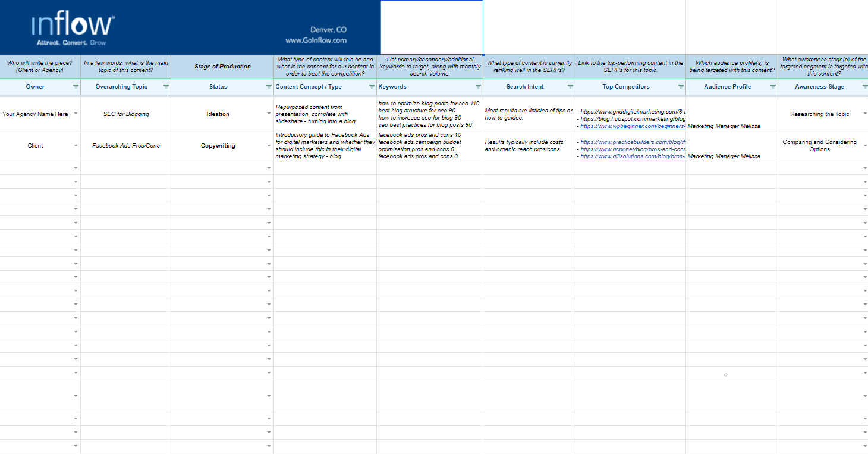Click the Search Intent column filter icon
This screenshot has height=454, width=868.
pos(570,87)
